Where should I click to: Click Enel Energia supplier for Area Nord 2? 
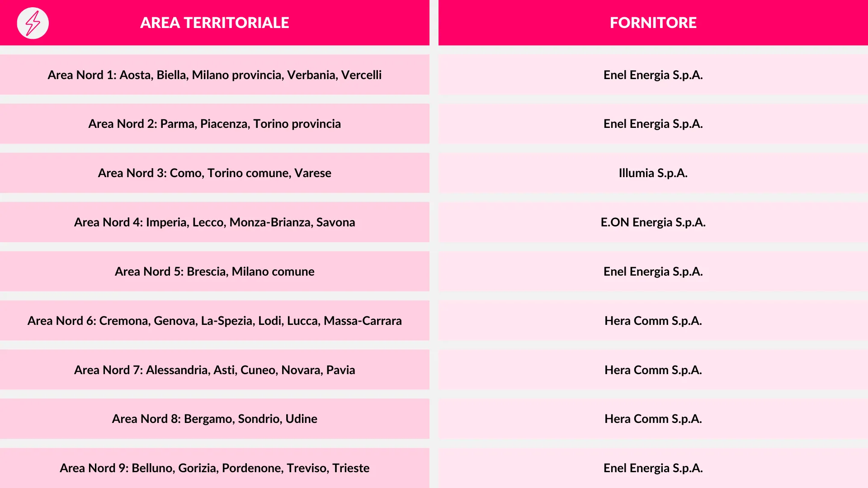pyautogui.click(x=653, y=124)
